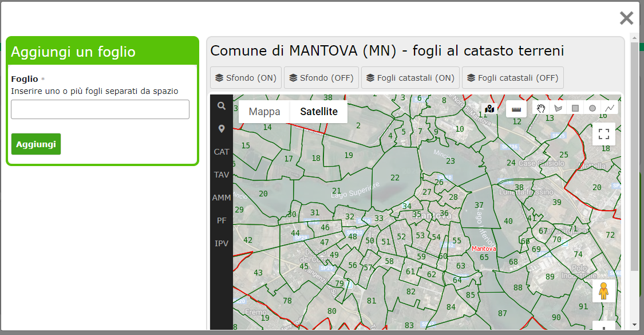Image resolution: width=644 pixels, height=335 pixels.
Task: Click the vertical scrollbar thumb
Action: 634,156
